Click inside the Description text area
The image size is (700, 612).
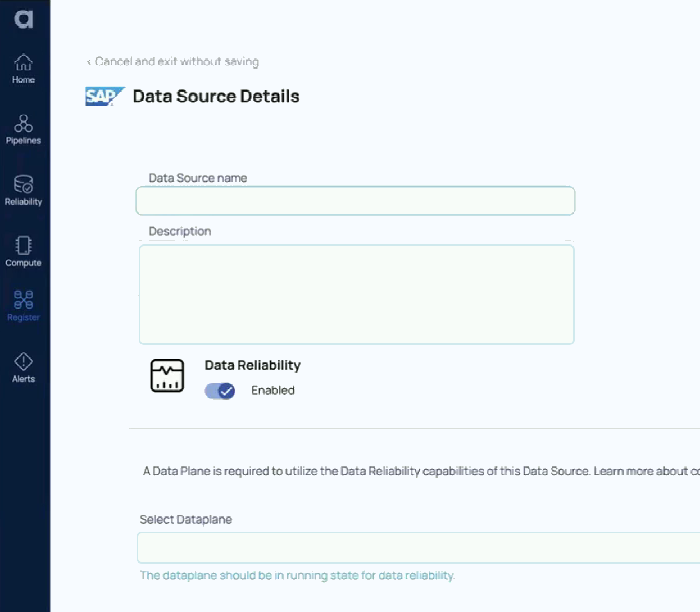(x=356, y=294)
